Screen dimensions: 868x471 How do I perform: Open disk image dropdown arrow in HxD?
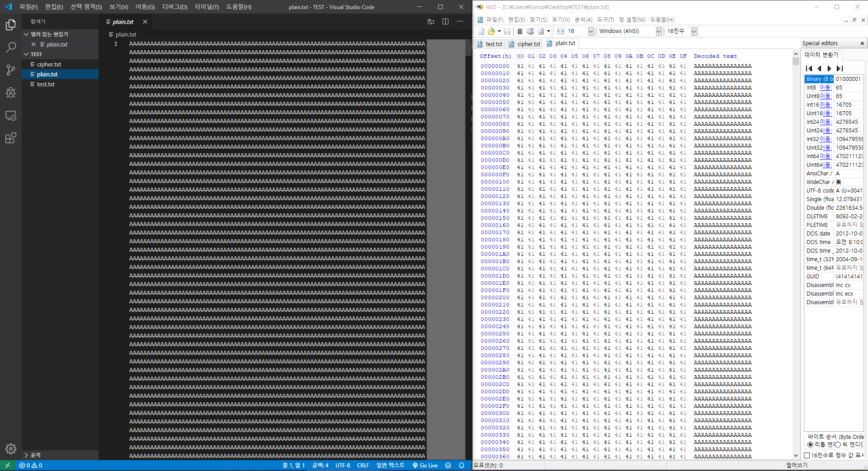548,31
